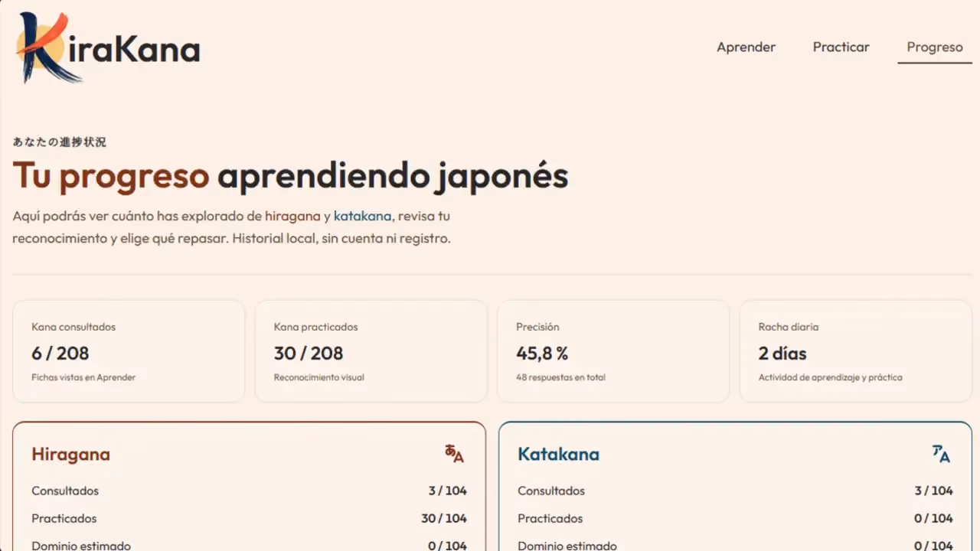
Task: Click the "Hiragana" card title
Action: (x=70, y=454)
